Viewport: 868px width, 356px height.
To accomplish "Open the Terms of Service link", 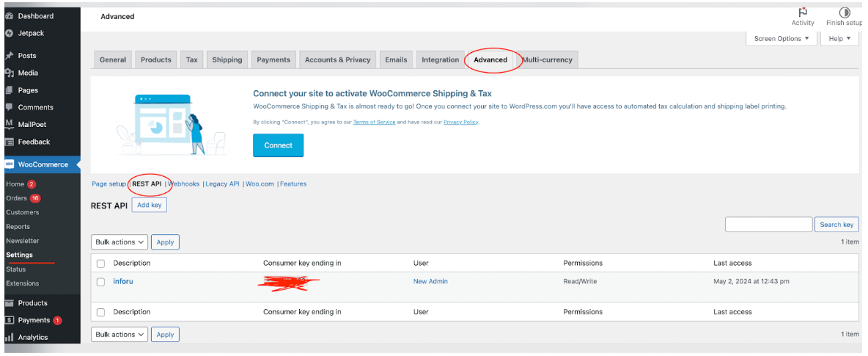I will pos(374,122).
